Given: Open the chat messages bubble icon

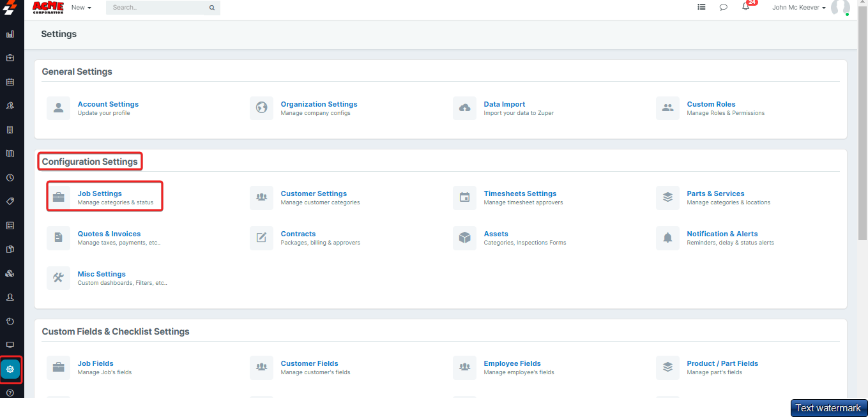Looking at the screenshot, I should (723, 8).
